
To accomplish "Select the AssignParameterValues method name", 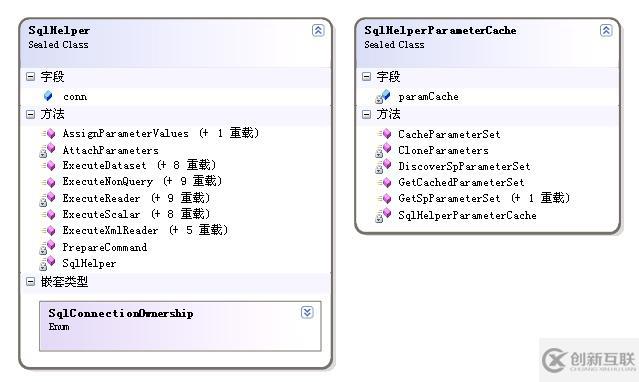I will click(126, 134).
